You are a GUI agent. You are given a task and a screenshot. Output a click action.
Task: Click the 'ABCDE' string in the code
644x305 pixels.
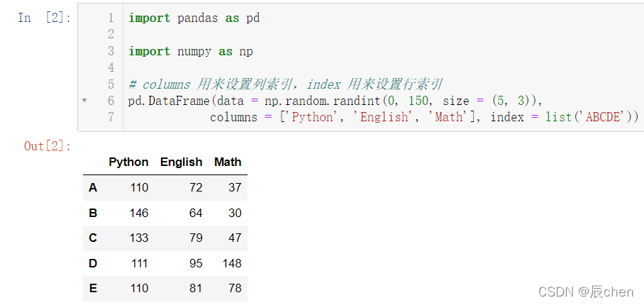[x=603, y=117]
